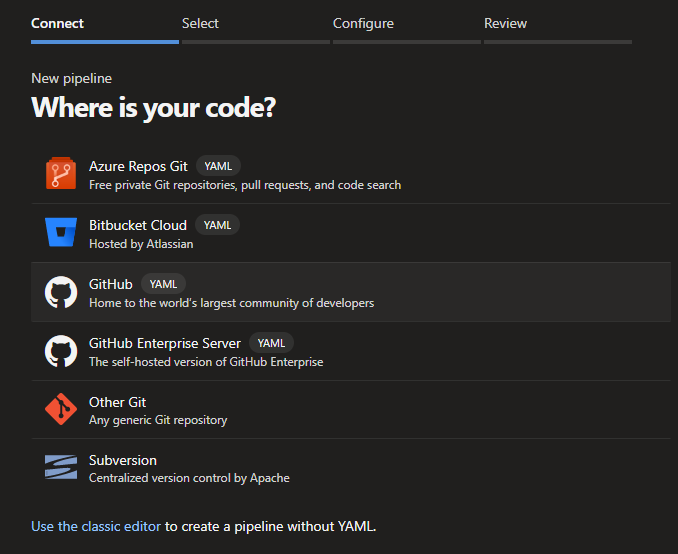This screenshot has height=554, width=678.
Task: Open the Configure step tab
Action: (x=363, y=23)
